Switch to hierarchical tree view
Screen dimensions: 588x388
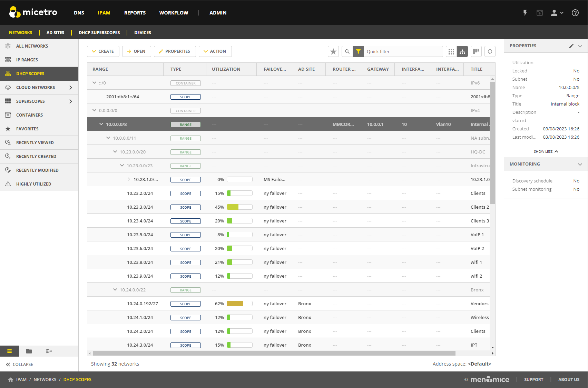(462, 51)
